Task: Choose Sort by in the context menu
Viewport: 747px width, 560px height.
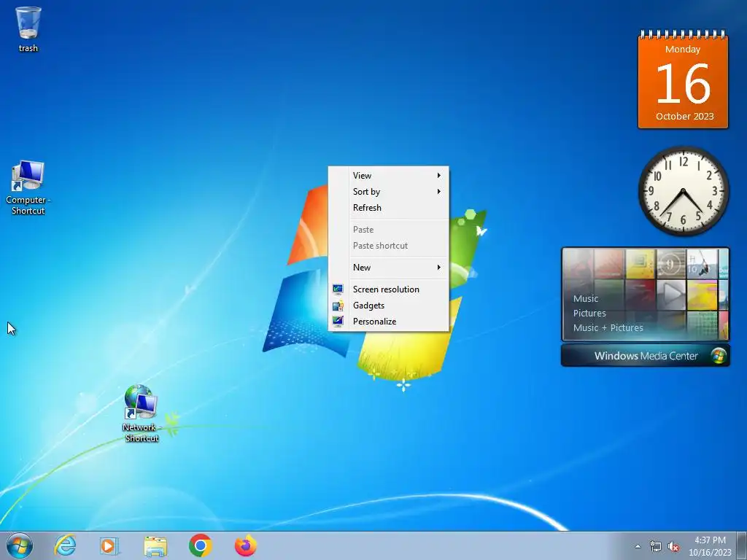Action: pos(388,192)
